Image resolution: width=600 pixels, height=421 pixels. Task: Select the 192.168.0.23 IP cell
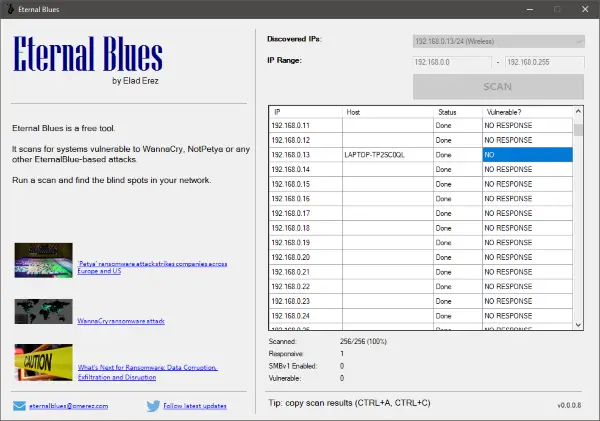coord(306,301)
